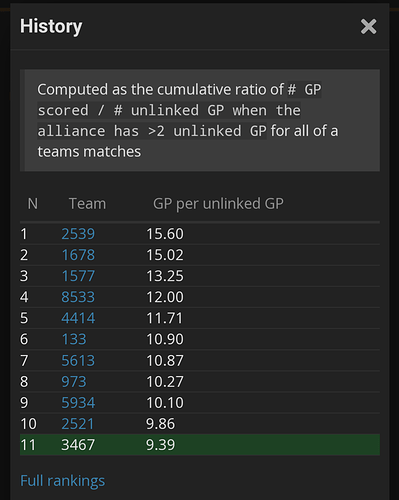Click the computation description box
Viewport: 399px width, 500px height.
(x=200, y=120)
